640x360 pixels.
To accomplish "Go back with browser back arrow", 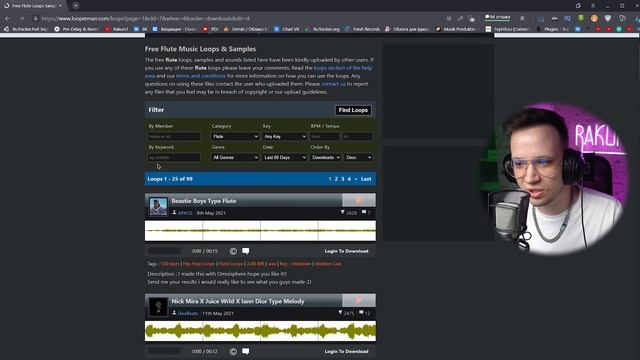I will click(8, 18).
